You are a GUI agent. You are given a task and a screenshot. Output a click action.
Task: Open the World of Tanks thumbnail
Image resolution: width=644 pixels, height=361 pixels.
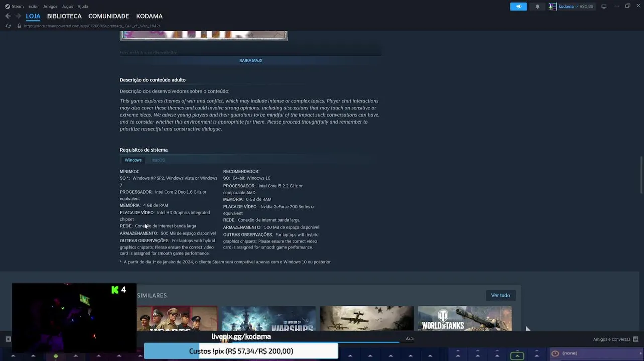tap(465, 319)
